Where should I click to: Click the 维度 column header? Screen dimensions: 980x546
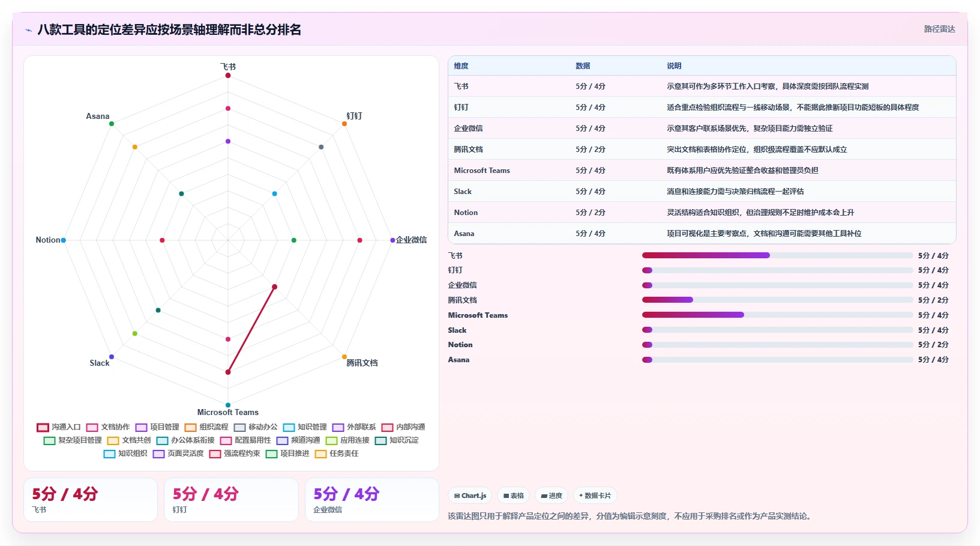click(x=461, y=66)
